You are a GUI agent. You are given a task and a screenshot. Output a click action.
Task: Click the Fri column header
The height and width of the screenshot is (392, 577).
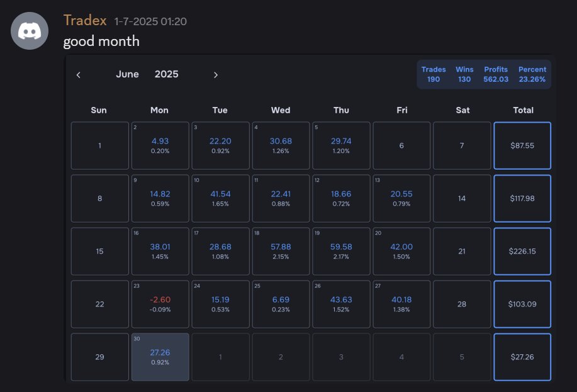point(402,110)
